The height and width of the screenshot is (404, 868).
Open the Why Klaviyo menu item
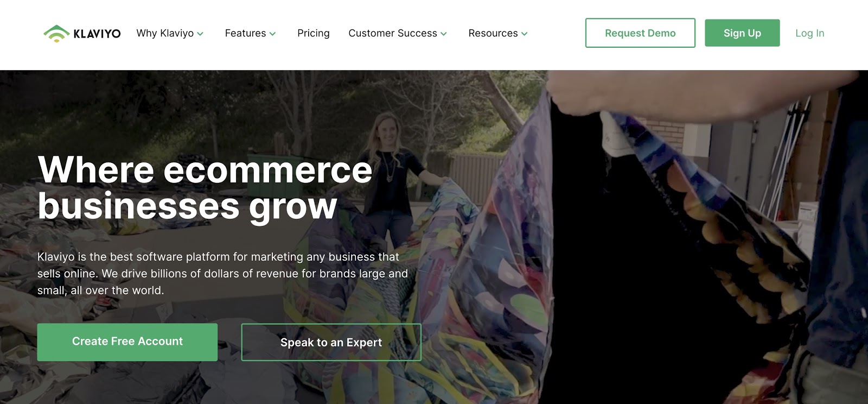[x=165, y=33]
